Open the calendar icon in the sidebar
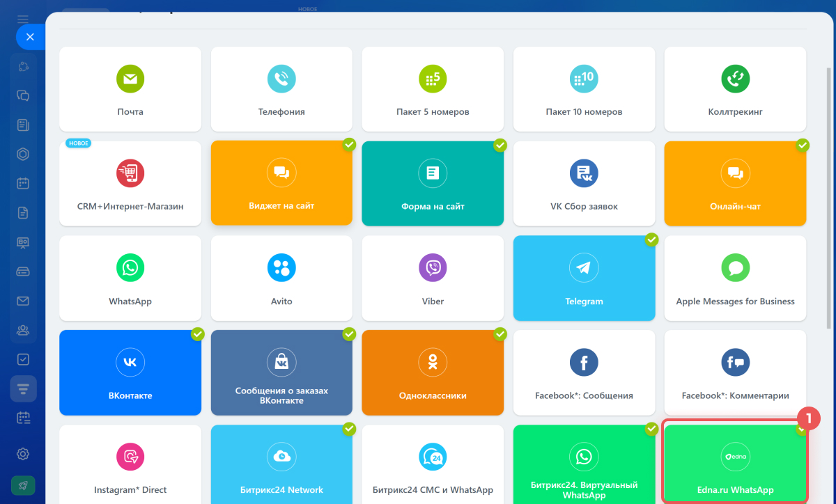The image size is (836, 504). click(x=23, y=184)
